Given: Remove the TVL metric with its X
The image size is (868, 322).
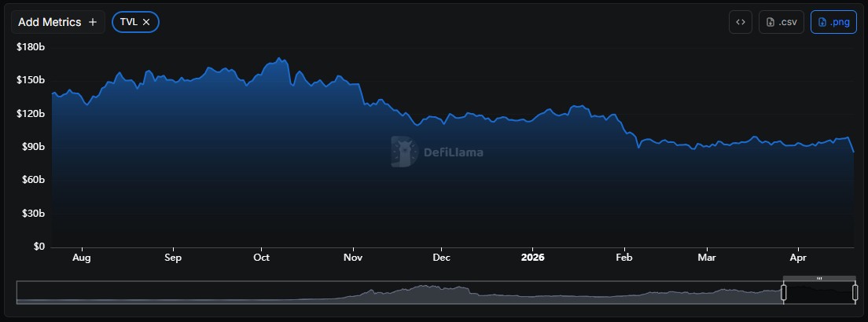Looking at the screenshot, I should click(146, 22).
